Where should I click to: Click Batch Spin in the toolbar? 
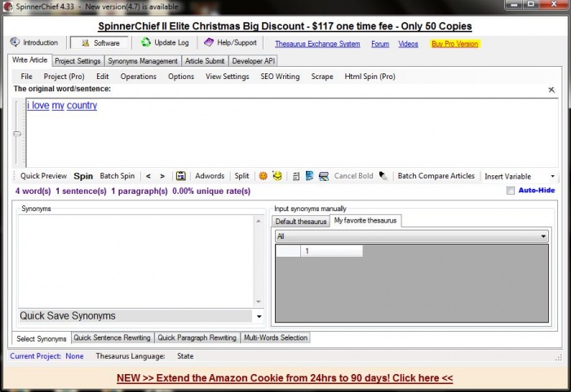(x=117, y=176)
